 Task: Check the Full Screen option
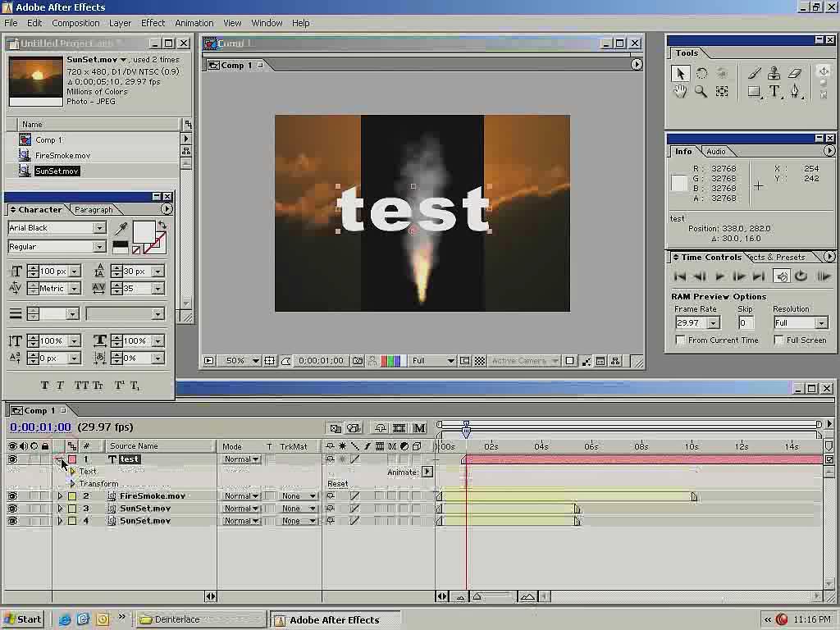click(779, 340)
